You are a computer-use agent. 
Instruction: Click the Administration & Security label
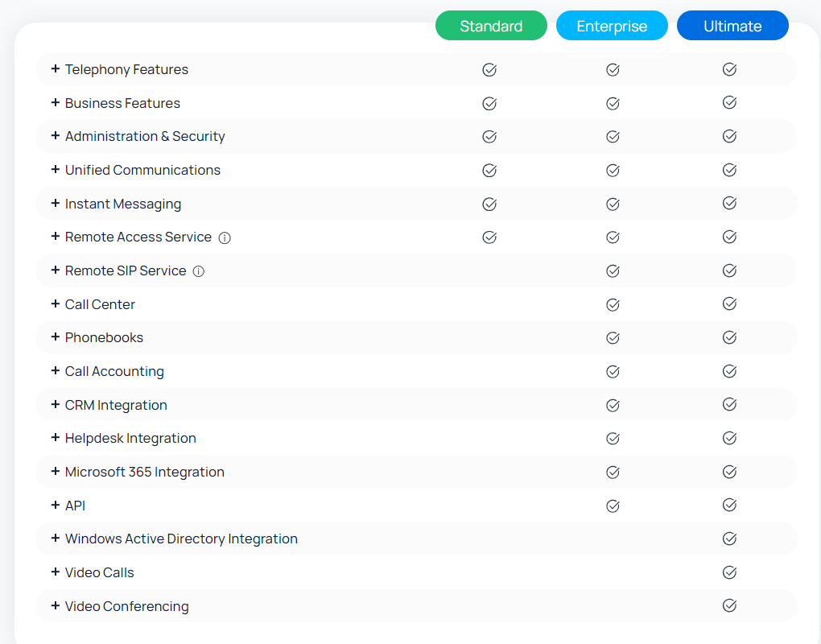[145, 136]
